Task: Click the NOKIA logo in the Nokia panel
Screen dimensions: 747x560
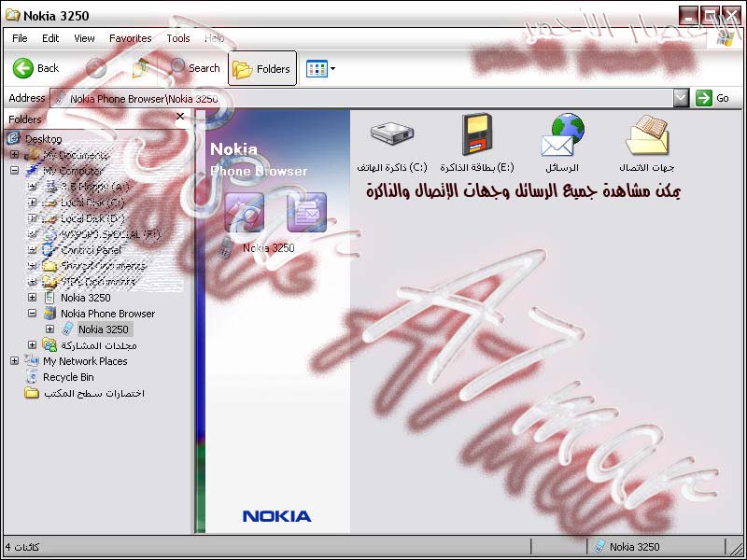Action: (276, 516)
